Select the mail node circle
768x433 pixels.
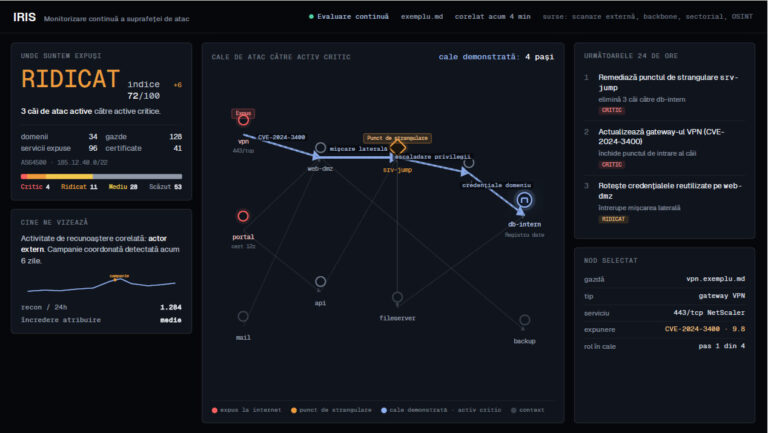(243, 316)
